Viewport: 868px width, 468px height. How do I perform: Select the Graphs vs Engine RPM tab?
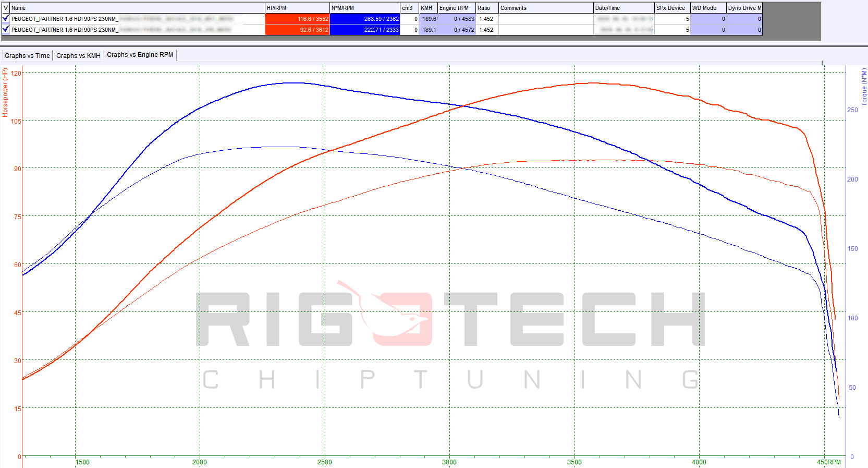click(x=140, y=55)
